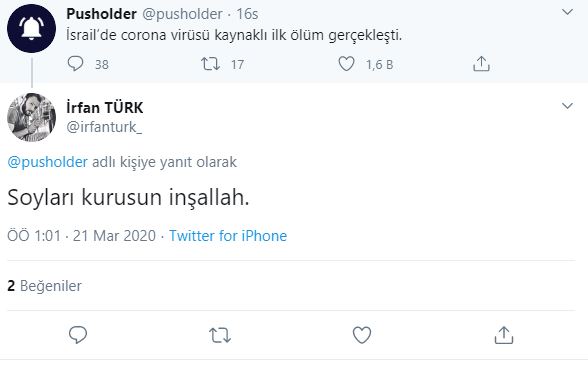
Task: Share the Pusholder tweet
Action: pos(481,64)
